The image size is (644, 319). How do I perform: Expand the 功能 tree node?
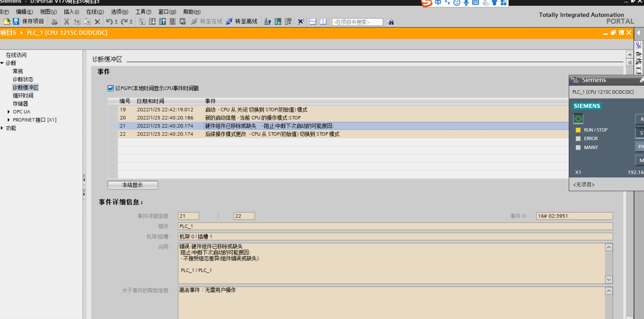tap(2, 128)
